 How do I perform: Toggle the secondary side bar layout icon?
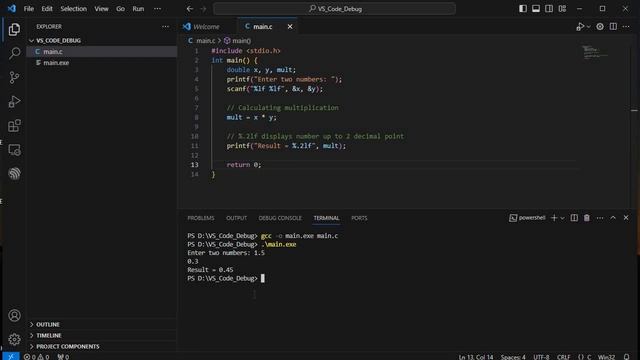(549, 9)
